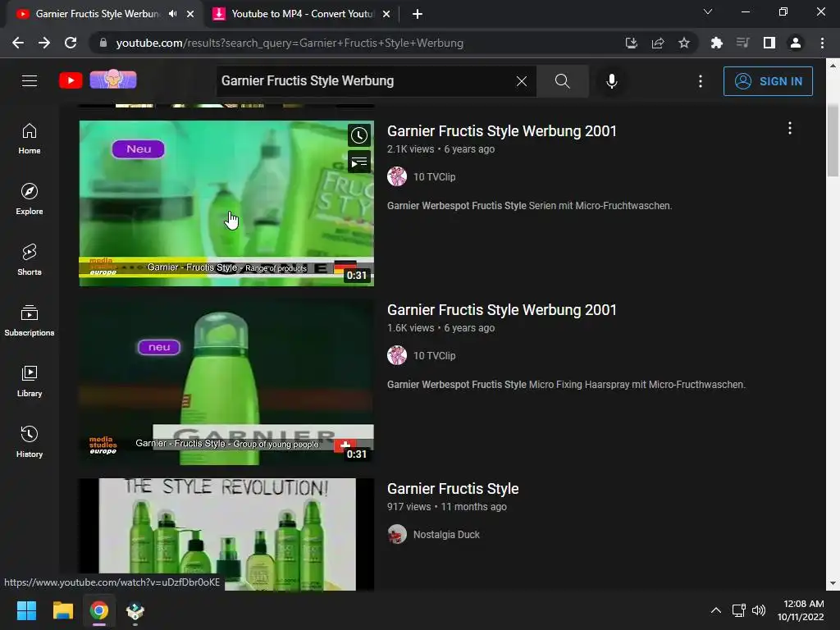Switch to Youtube to MP4 tab
840x630 pixels.
click(x=302, y=14)
